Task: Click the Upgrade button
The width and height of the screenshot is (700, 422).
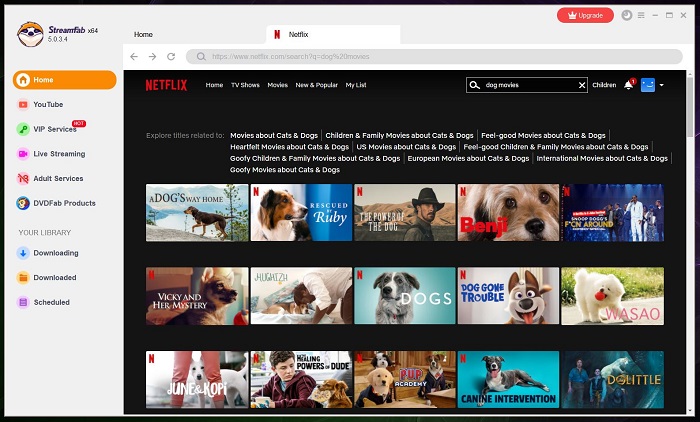Action: (585, 15)
